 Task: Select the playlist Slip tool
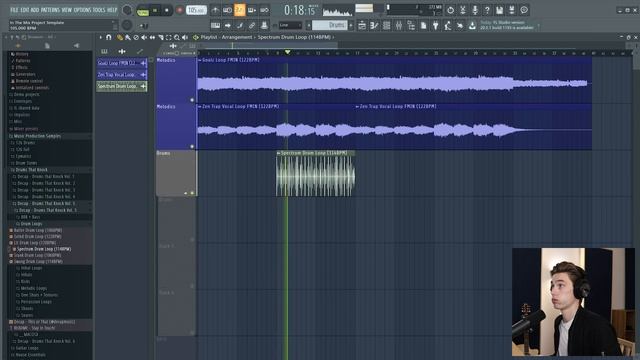pos(152,37)
